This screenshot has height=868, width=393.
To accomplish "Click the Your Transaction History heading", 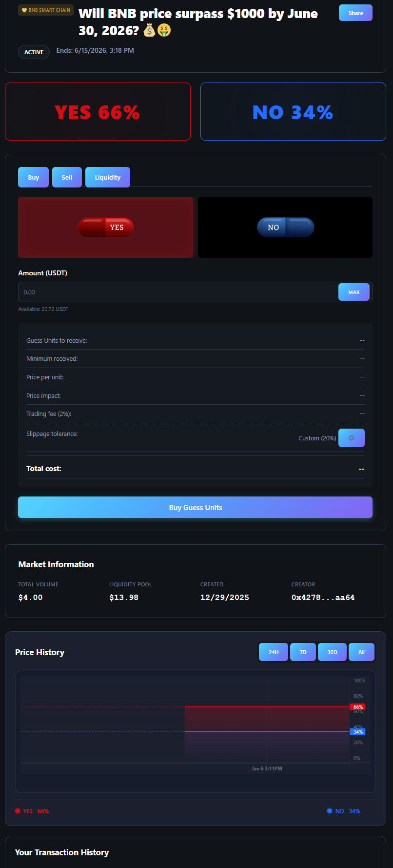I will point(62,852).
